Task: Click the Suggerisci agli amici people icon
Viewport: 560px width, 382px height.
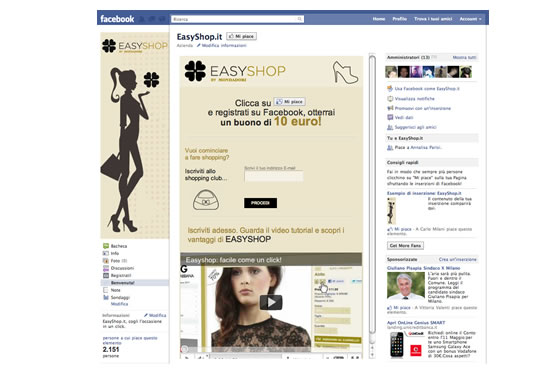Action: (390, 127)
